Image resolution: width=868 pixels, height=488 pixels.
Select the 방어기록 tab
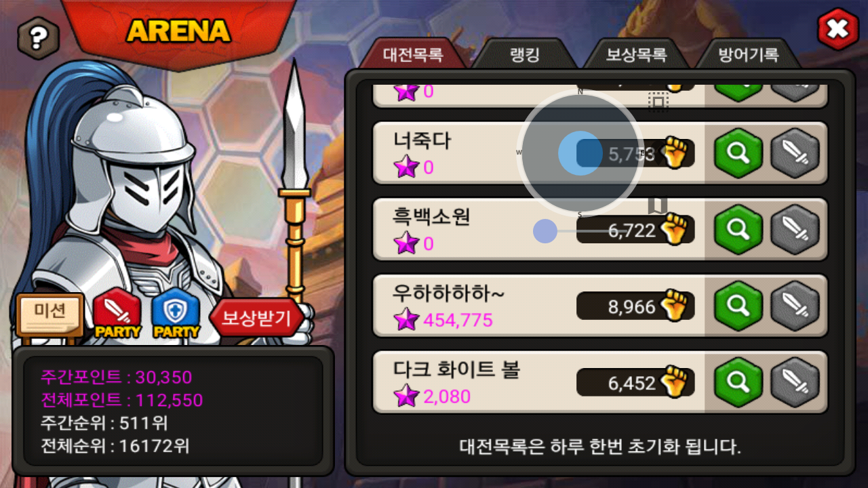[749, 54]
